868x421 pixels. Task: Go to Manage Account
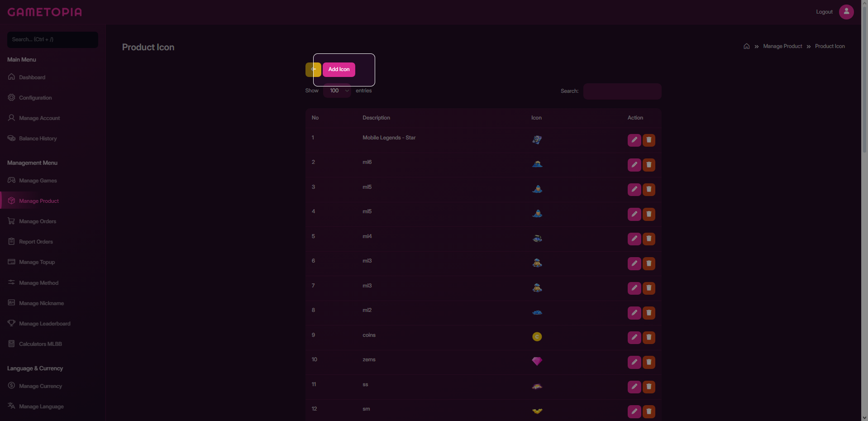(39, 118)
